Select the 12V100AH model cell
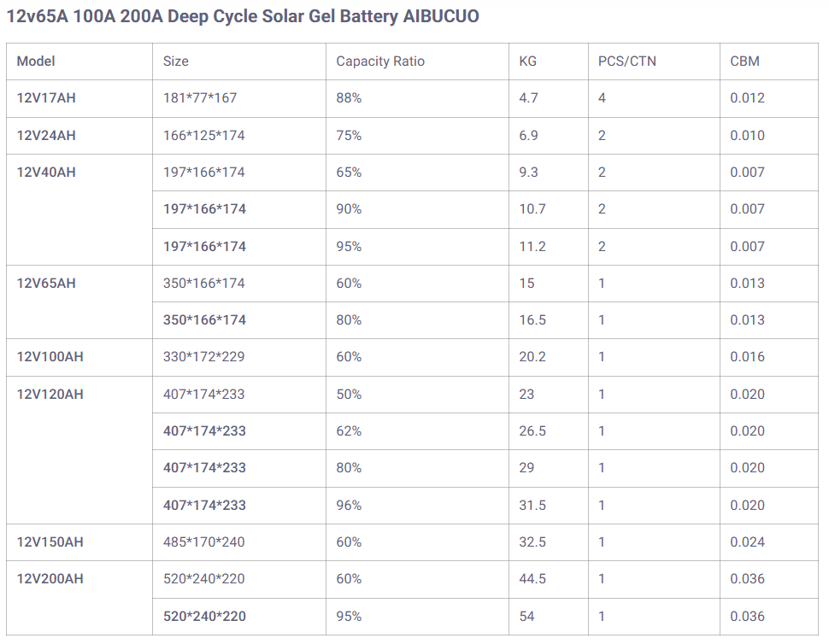The width and height of the screenshot is (829, 644). pos(50,357)
